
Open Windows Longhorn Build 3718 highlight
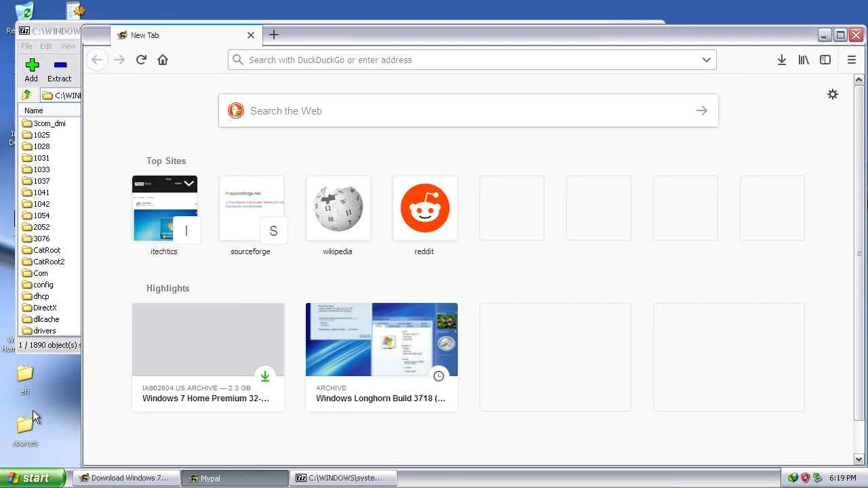(x=382, y=357)
